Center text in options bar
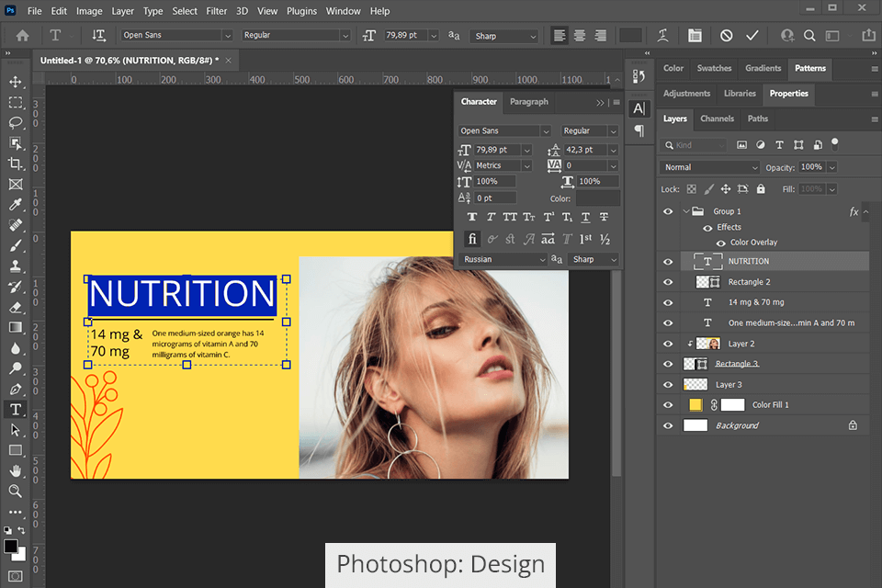The height and width of the screenshot is (588, 882). [580, 36]
